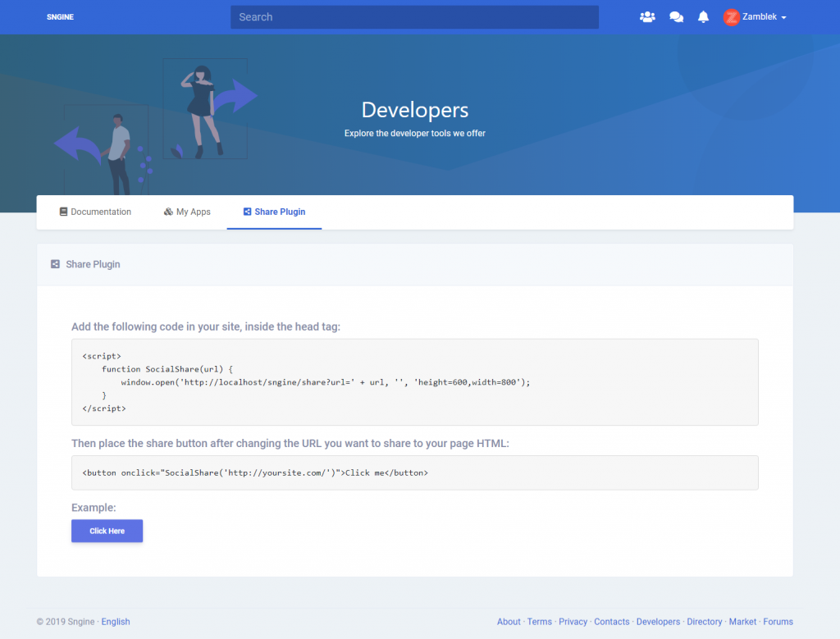Click the SNGINE logo

[x=60, y=17]
